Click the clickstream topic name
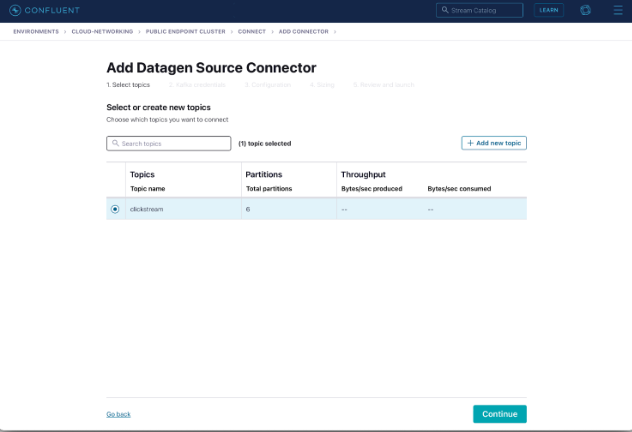Screen dimensions: 632x432 pos(146,209)
